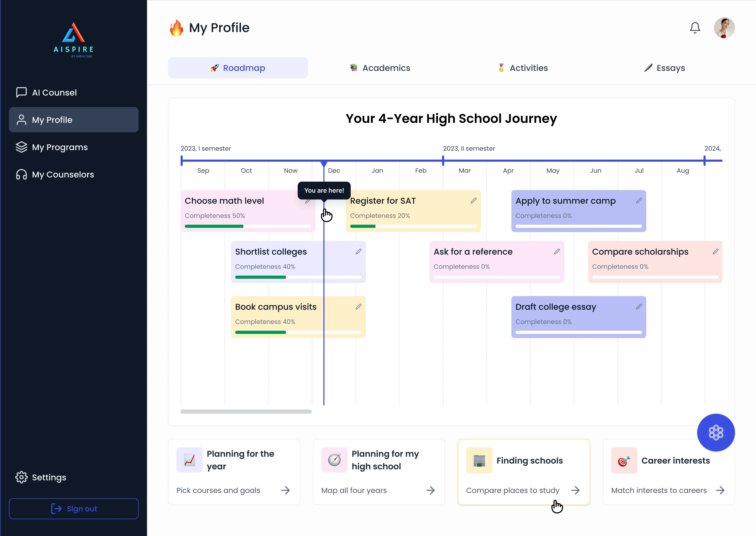Open the Career interests card title
756x536 pixels.
[x=675, y=460]
